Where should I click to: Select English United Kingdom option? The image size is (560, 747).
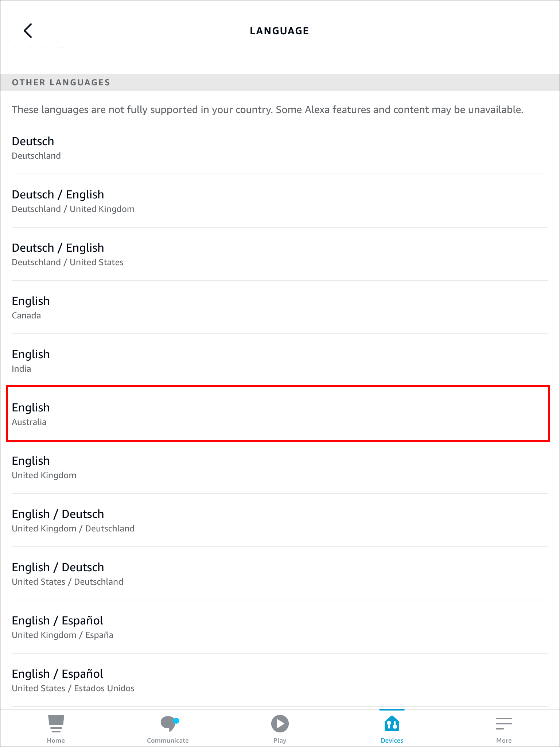(280, 467)
